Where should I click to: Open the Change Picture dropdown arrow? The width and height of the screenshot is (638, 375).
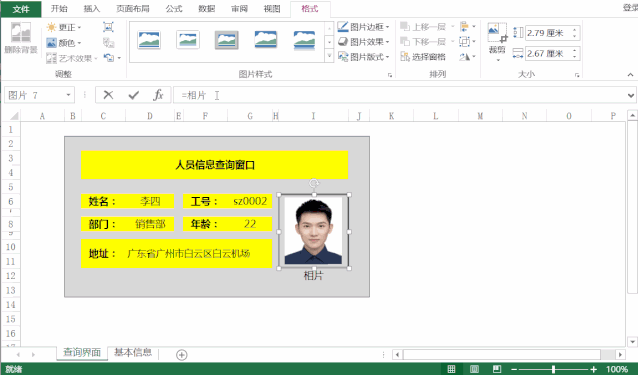pyautogui.click(x=119, y=58)
